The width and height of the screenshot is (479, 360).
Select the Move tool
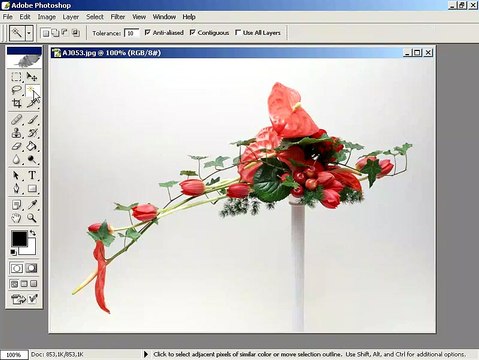point(32,77)
